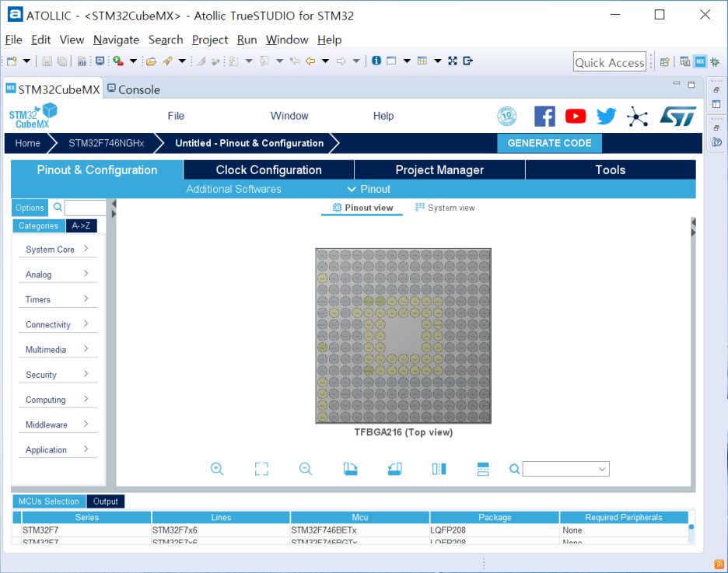Switch to the Debug perspective bug icon
Screen dimensions: 728x573
pyautogui.click(x=715, y=61)
